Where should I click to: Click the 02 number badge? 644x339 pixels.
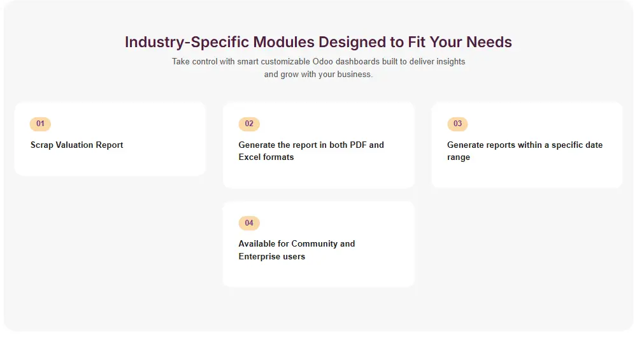click(249, 124)
